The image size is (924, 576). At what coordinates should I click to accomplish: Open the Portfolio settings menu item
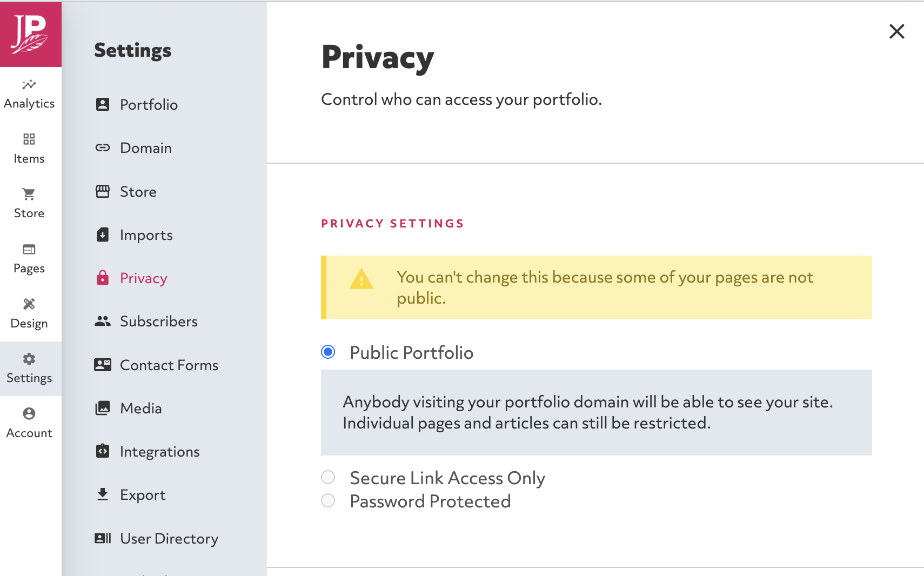click(x=149, y=105)
